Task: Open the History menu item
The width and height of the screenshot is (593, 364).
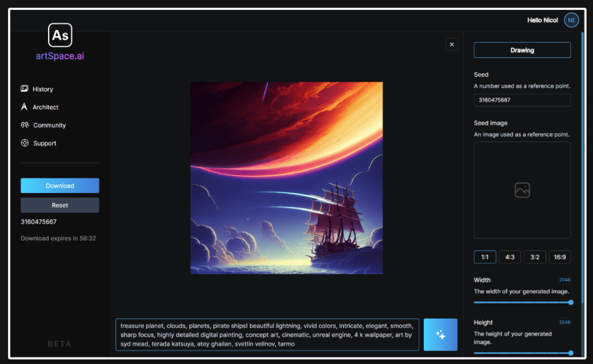Action: (43, 89)
